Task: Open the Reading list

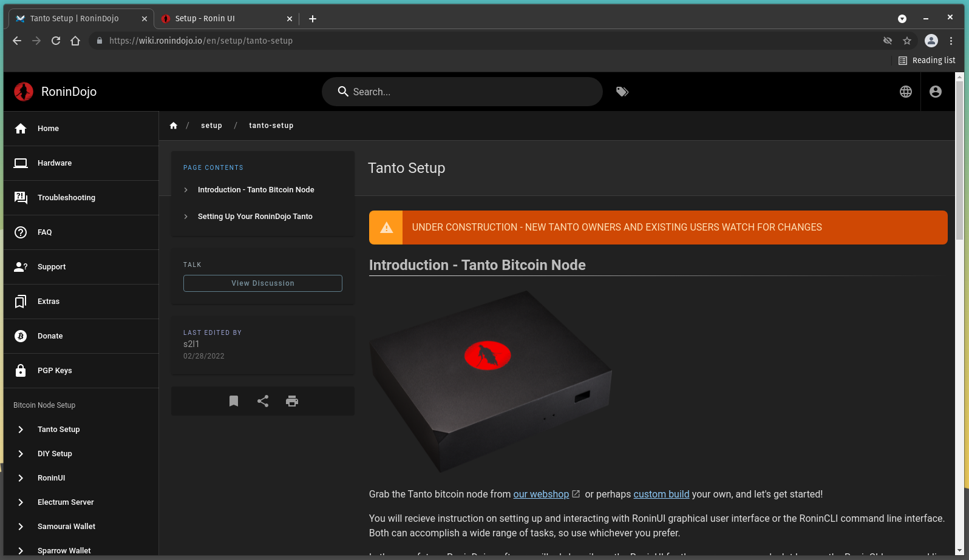Action: (926, 60)
